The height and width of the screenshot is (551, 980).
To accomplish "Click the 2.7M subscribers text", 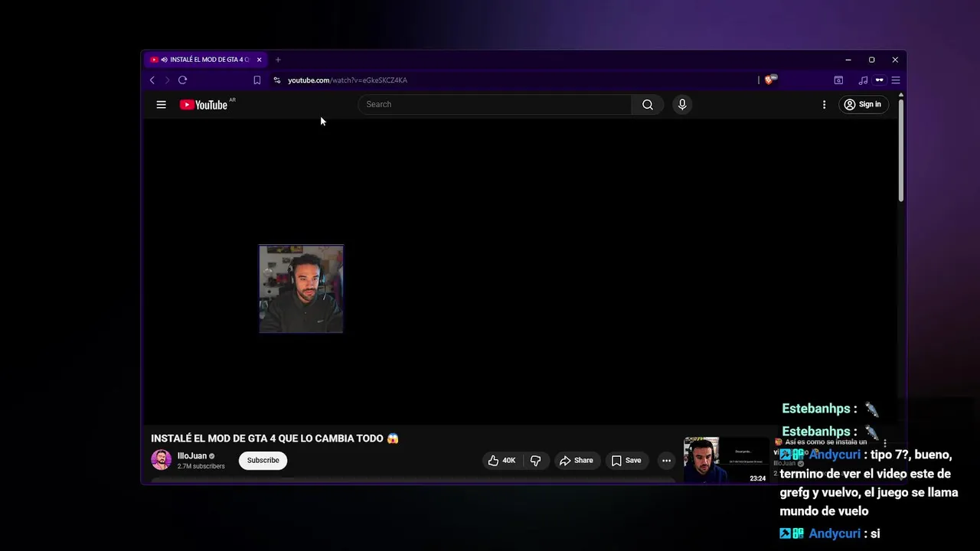I will pyautogui.click(x=201, y=467).
